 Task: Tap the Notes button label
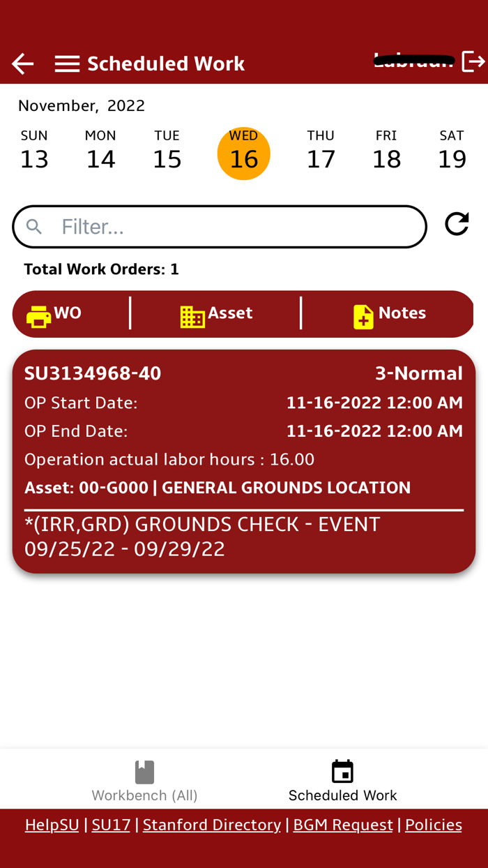[x=402, y=313]
